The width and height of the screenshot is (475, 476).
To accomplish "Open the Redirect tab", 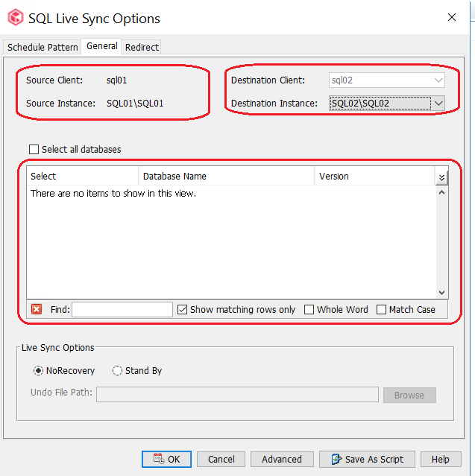I will point(142,48).
